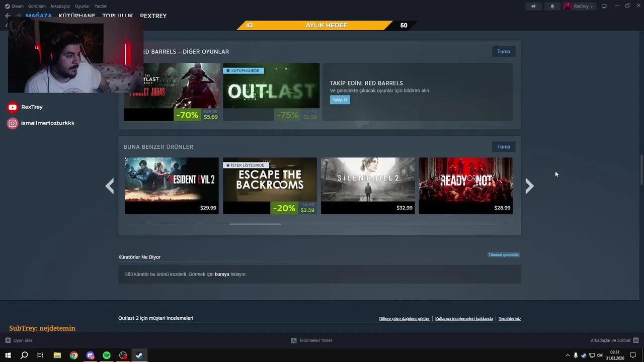Expand hidden system tray icons chevron
This screenshot has height=362, width=644.
[x=568, y=355]
